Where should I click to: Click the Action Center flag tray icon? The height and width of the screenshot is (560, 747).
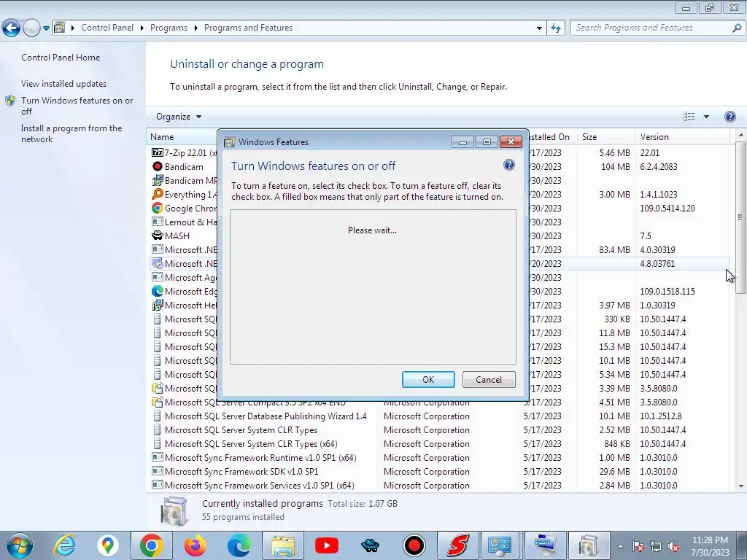[638, 547]
